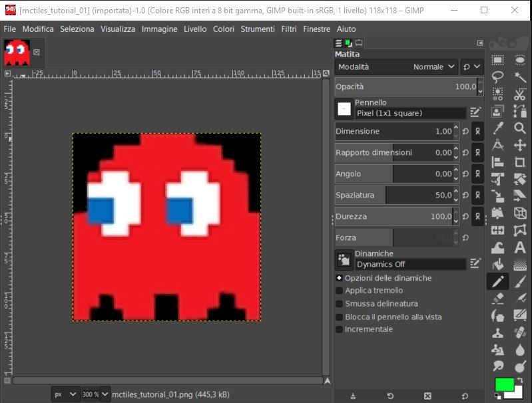
Task: Choose the Zoom magnifier tool
Action: click(520, 128)
